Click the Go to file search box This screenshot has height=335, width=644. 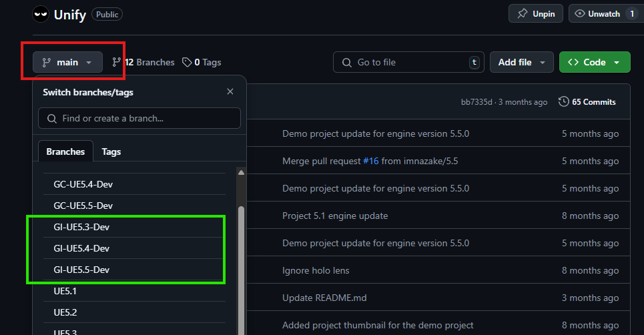pos(408,62)
